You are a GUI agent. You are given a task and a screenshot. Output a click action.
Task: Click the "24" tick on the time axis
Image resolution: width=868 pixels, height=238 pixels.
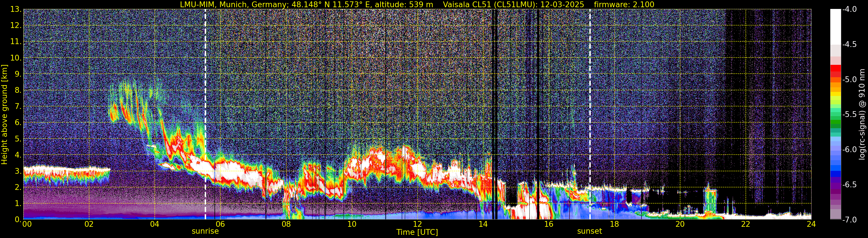[811, 224]
